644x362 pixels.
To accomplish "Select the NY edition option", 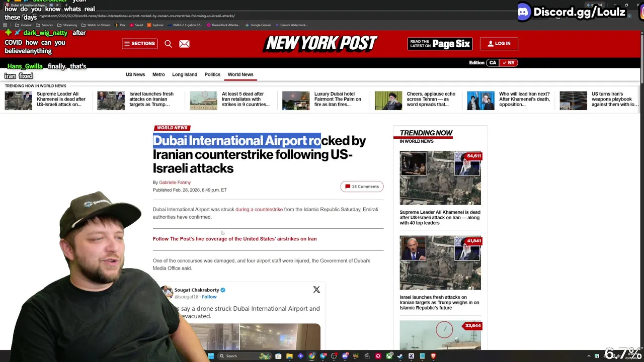I will tap(508, 63).
